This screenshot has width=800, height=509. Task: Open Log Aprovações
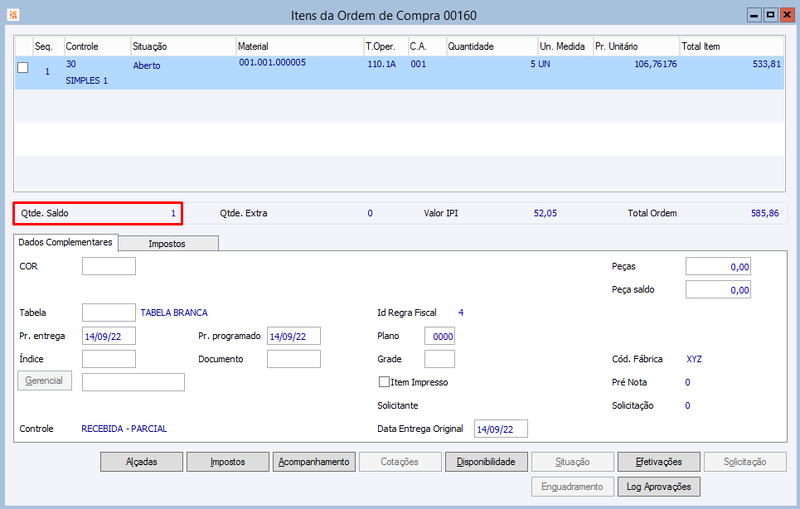point(659,487)
